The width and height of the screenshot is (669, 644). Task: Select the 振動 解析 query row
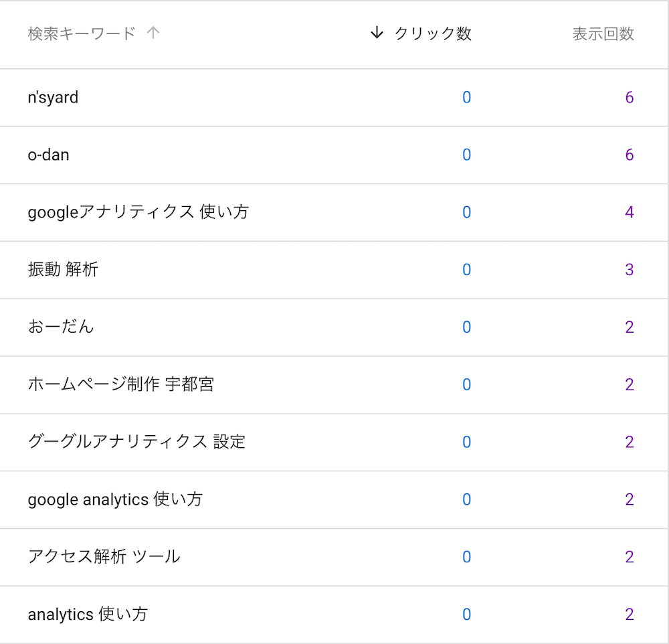point(334,270)
